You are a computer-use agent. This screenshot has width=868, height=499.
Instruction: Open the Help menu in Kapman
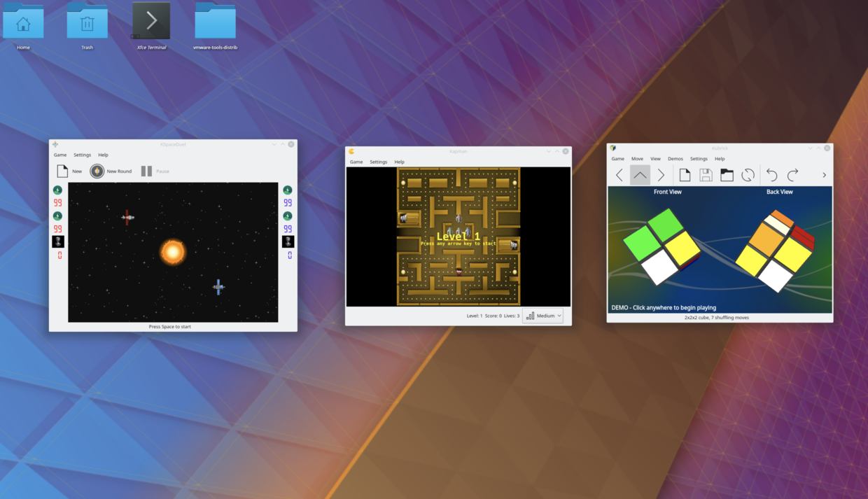coord(399,162)
